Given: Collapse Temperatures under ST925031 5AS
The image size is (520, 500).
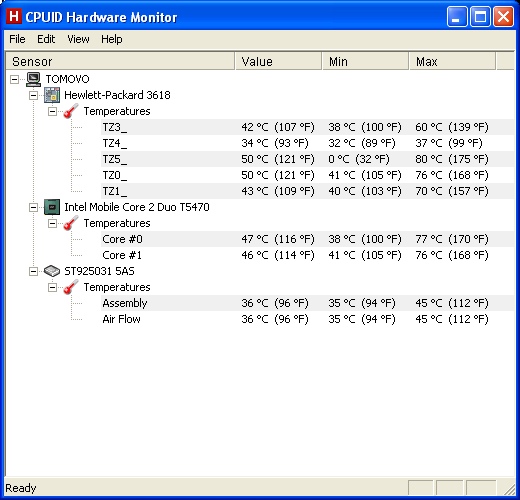Looking at the screenshot, I should tap(52, 287).
